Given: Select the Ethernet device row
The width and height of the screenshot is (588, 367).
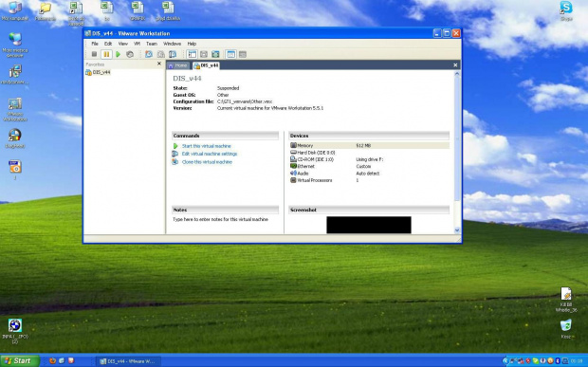Looking at the screenshot, I should pos(369,166).
